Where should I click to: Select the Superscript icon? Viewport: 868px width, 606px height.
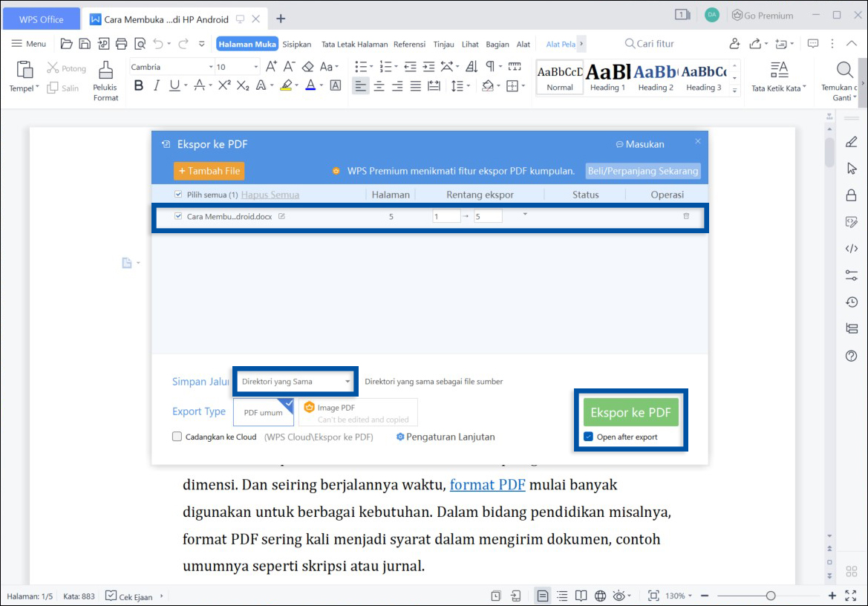(224, 85)
